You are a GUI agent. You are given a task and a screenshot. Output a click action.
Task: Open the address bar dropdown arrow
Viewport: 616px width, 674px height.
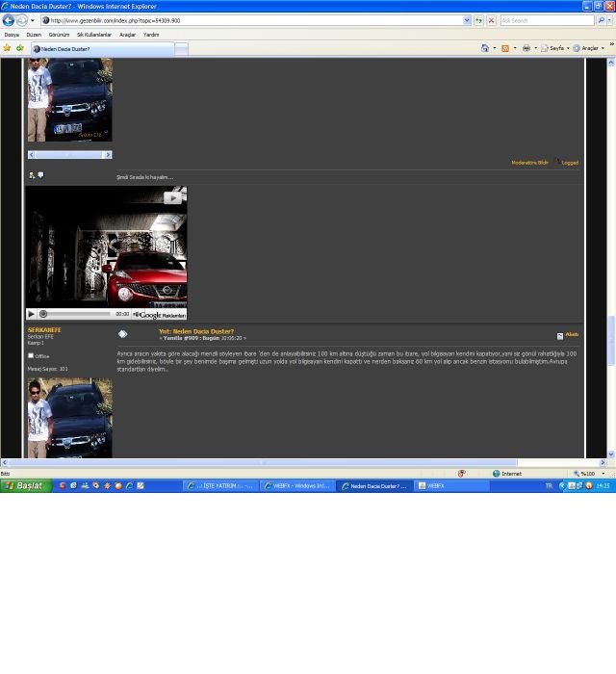coord(467,20)
